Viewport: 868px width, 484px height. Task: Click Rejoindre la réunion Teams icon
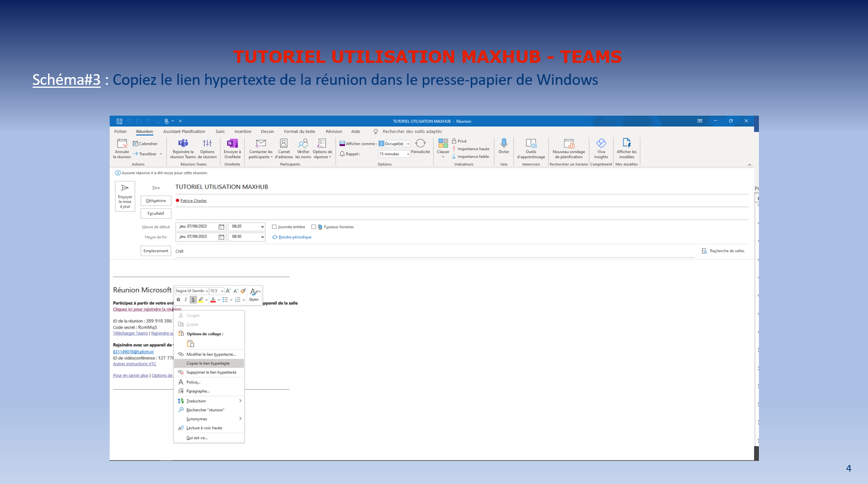183,144
